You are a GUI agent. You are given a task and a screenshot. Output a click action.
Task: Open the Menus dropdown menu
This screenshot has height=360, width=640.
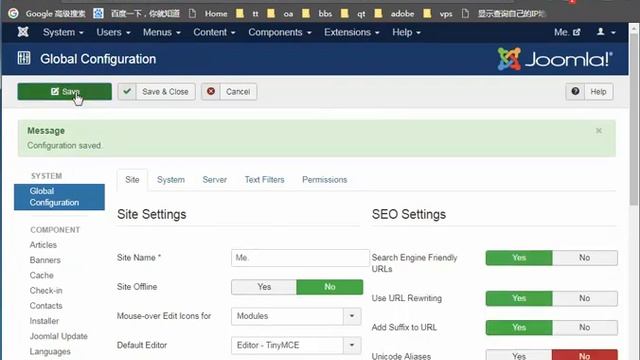162,32
